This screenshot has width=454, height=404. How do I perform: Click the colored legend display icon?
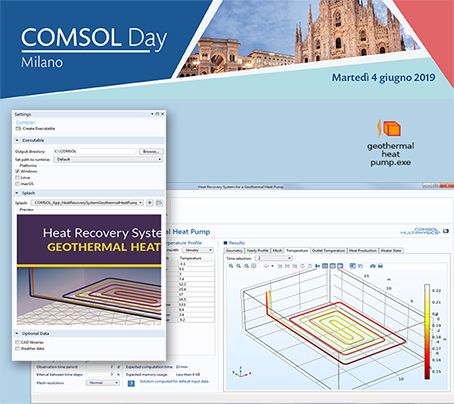coord(340,266)
